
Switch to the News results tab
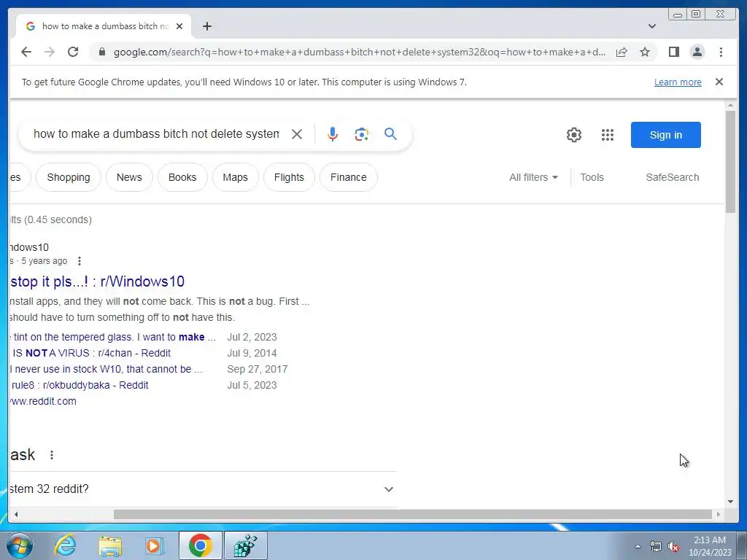129,177
